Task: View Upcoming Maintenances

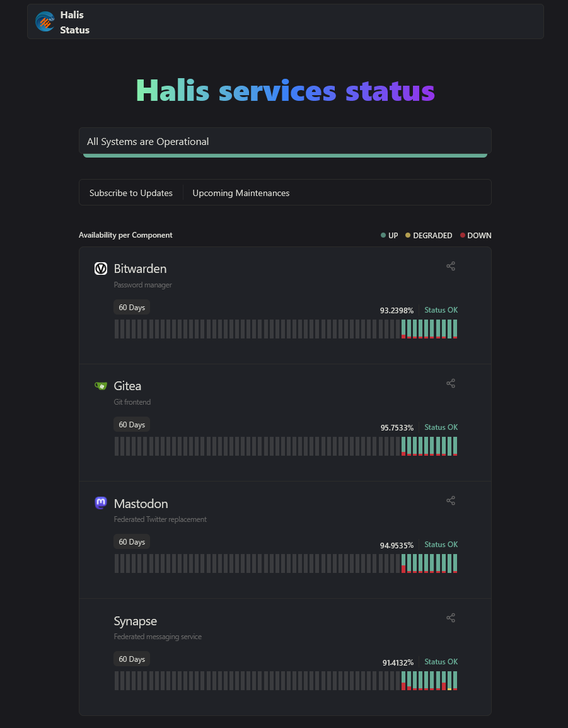Action: [241, 193]
